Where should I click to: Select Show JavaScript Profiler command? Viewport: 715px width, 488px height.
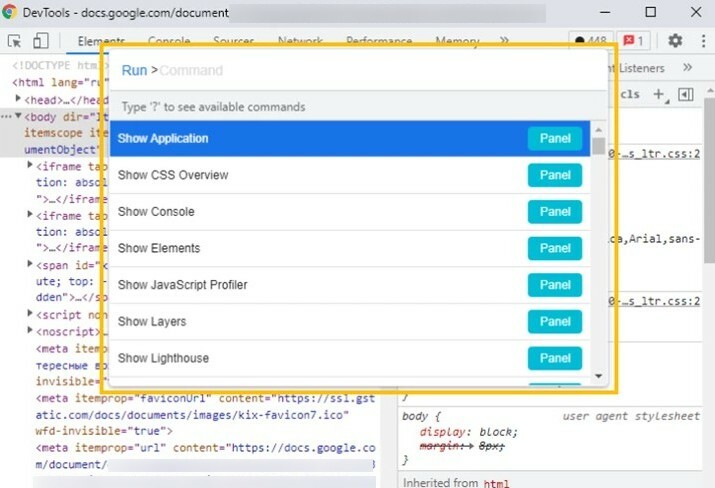click(350, 285)
